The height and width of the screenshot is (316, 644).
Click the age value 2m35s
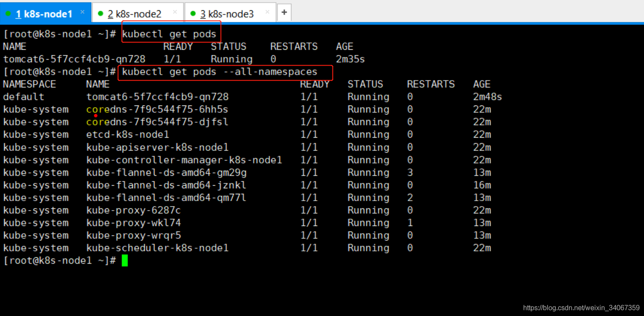point(350,59)
